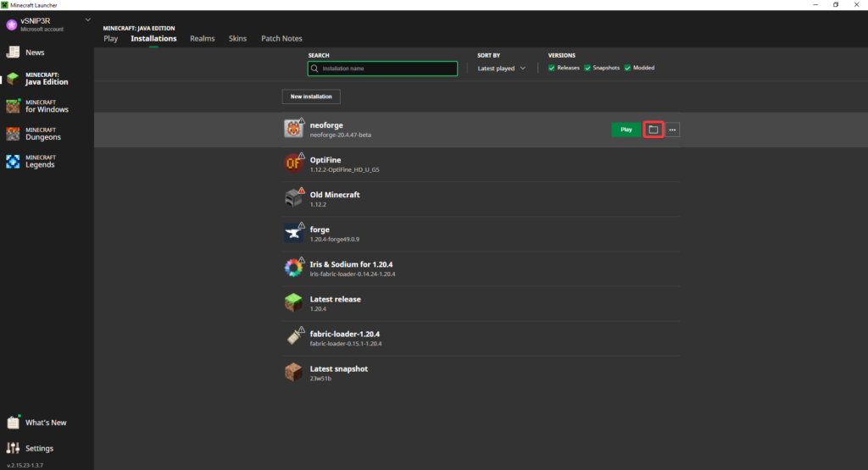Open the Sort By Latest played dropdown
The image size is (868, 470).
tap(501, 68)
